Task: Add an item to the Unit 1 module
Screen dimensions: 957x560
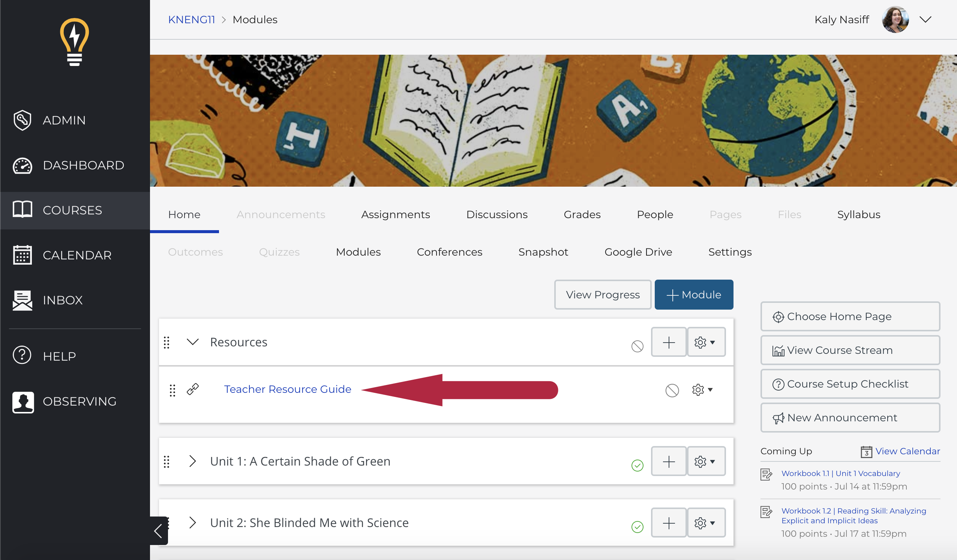Action: 669,461
